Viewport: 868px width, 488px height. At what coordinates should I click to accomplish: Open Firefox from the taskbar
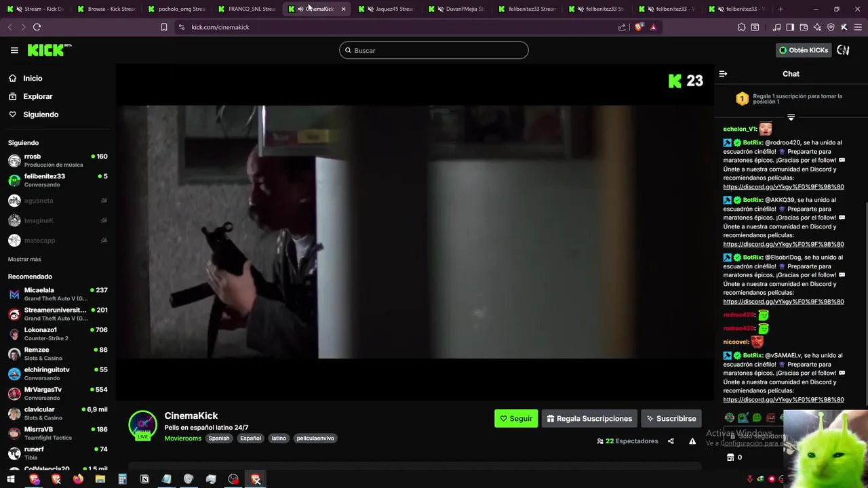pos(78,479)
